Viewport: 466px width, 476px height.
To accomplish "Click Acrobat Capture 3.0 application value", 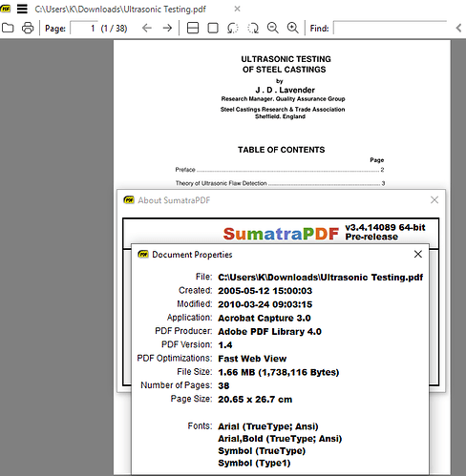I will (265, 318).
